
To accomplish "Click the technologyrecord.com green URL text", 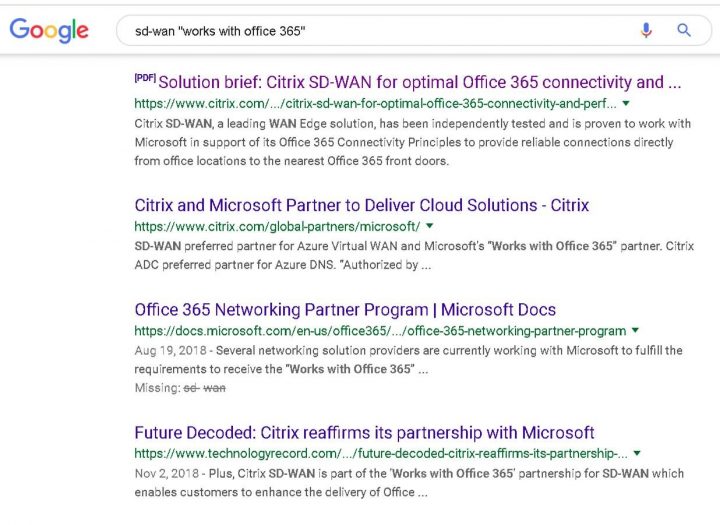I will pyautogui.click(x=381, y=453).
